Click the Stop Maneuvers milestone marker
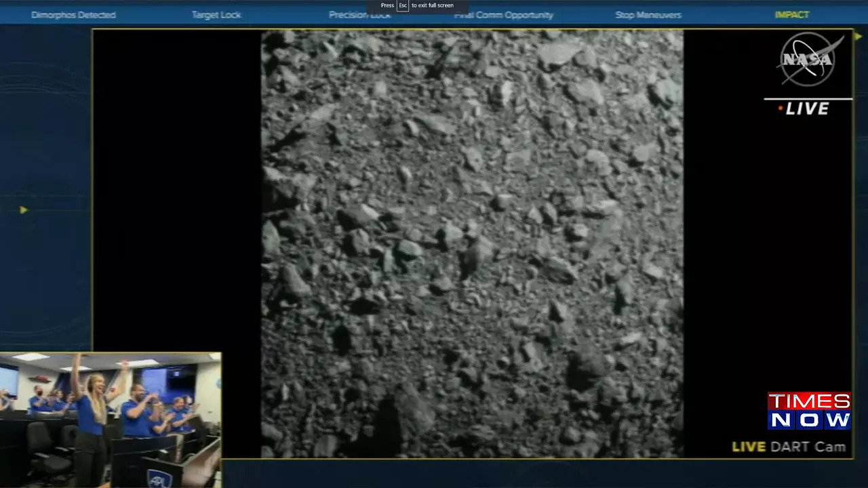868x488 pixels. (648, 14)
